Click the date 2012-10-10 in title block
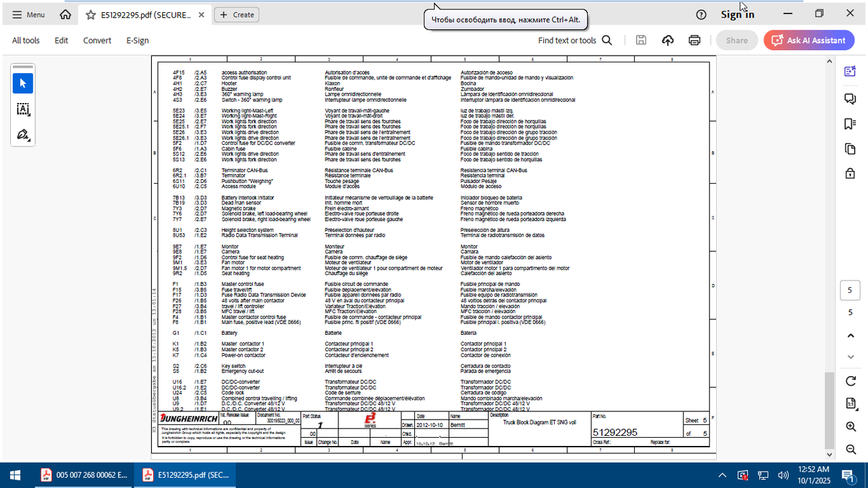 (429, 424)
